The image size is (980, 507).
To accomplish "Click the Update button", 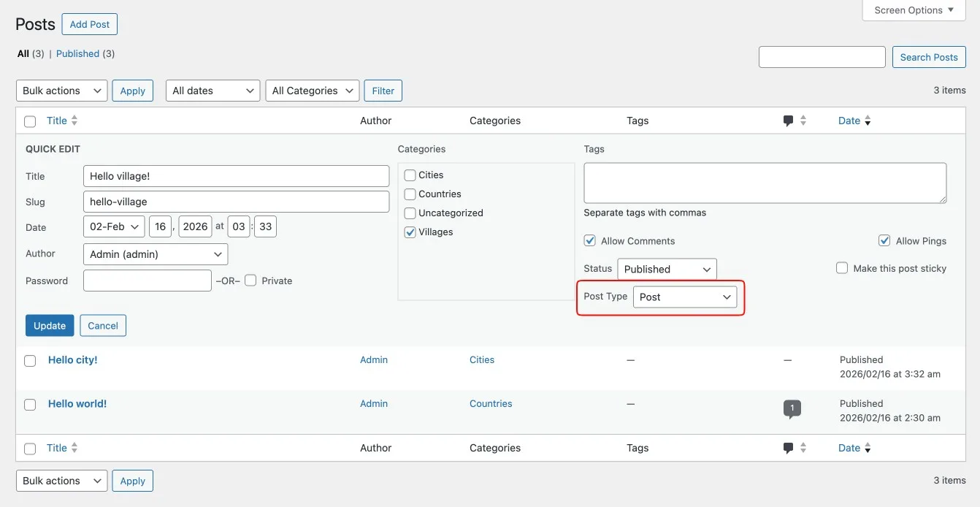I will (50, 326).
